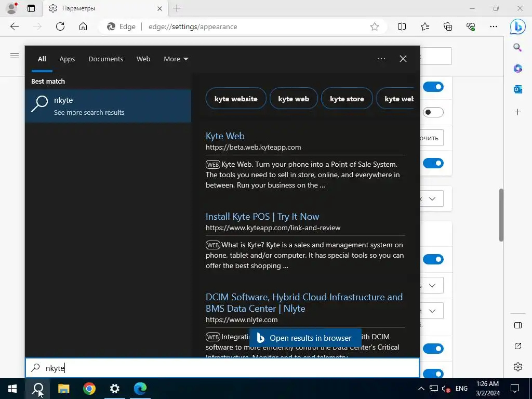Click the 'kyte store' suggestion chip
Screen dimensions: 532x399
(x=347, y=98)
